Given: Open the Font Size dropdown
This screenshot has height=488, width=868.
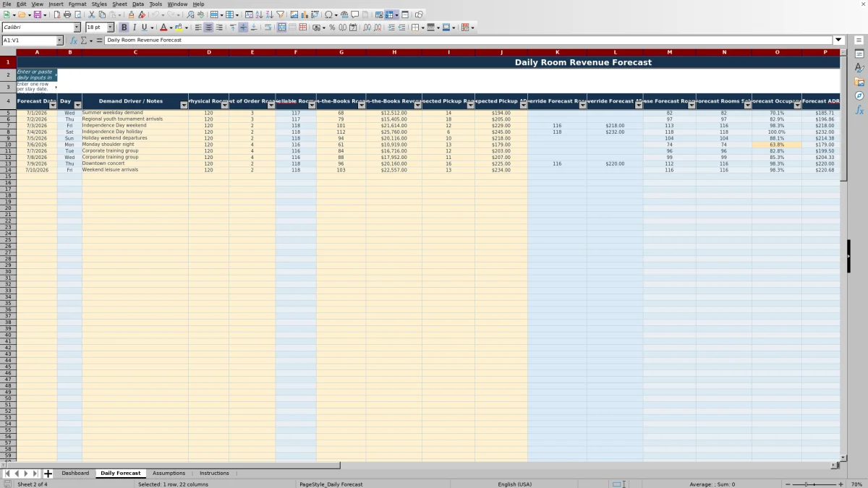Looking at the screenshot, I should point(111,27).
